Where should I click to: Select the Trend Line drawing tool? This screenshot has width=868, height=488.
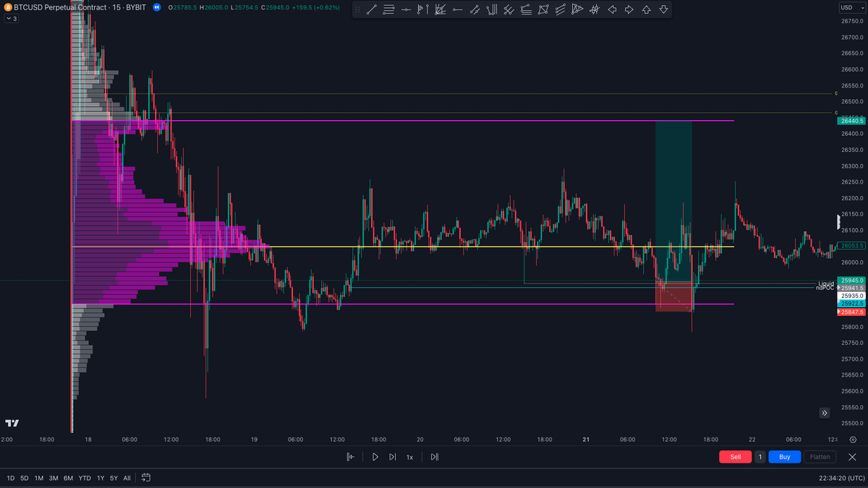coord(371,10)
